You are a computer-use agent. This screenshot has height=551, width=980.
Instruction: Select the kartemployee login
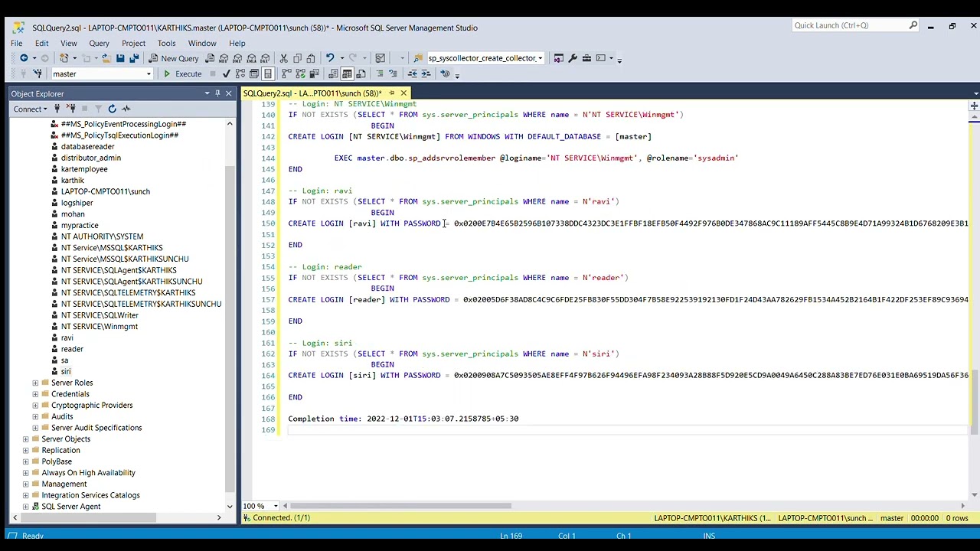pyautogui.click(x=84, y=169)
